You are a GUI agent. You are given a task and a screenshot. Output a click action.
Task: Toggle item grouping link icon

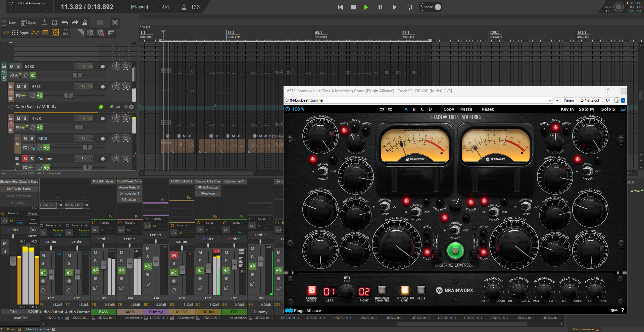[x=5, y=33]
